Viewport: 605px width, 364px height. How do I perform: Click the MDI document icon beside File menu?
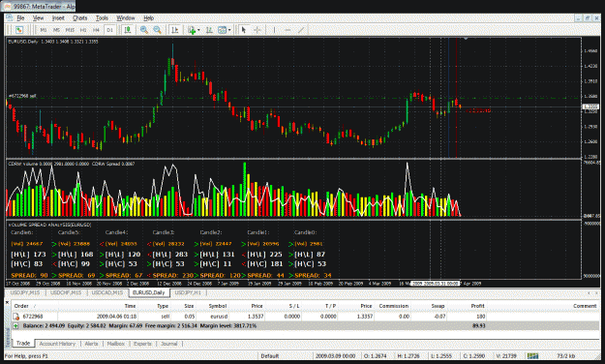(x=10, y=17)
